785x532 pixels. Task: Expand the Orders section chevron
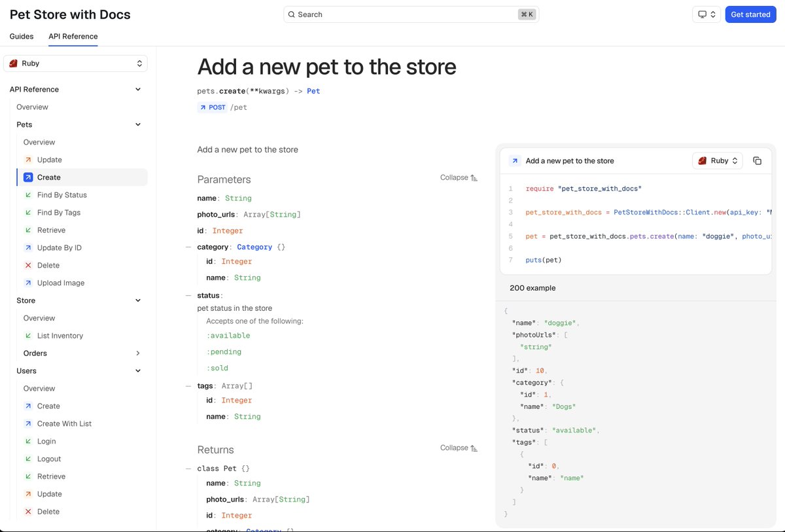[x=138, y=353]
